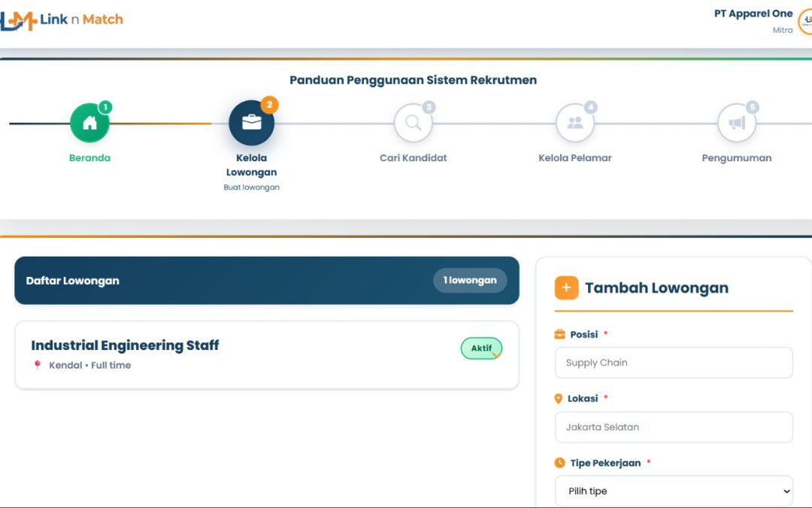Click the Beranda step label
Screen dimensions: 812x508
tap(89, 158)
